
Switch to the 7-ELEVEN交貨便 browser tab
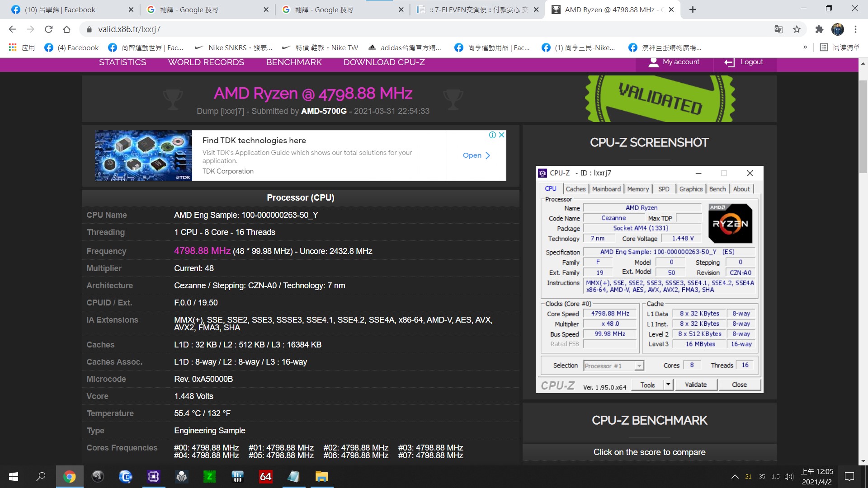point(475,9)
